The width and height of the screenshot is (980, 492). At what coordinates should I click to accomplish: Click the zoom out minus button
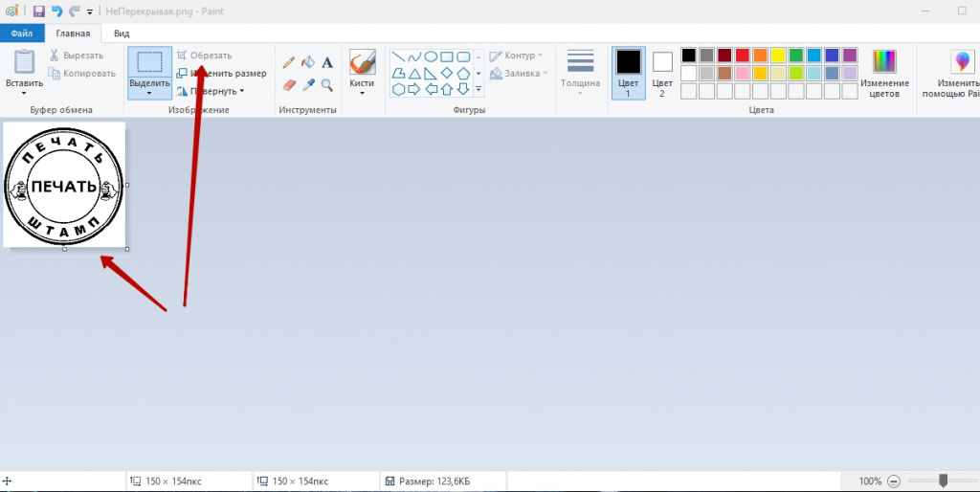894,481
